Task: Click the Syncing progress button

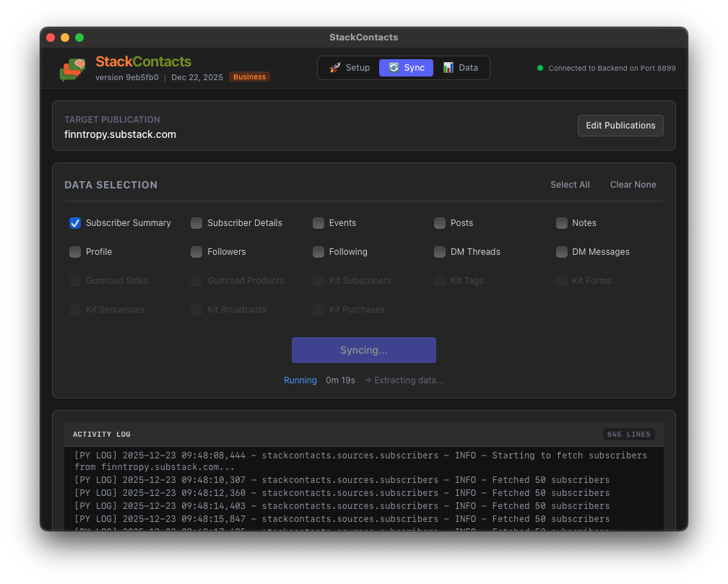Action: (363, 350)
